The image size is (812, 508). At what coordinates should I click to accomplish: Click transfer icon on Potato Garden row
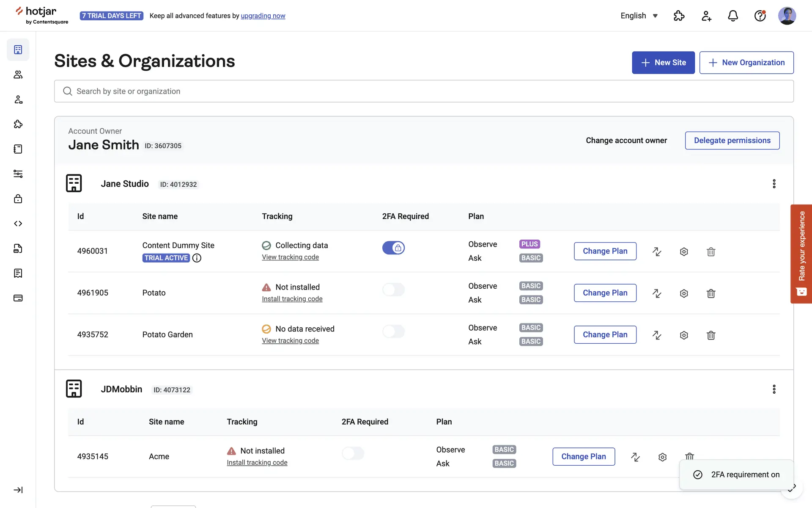[657, 335]
